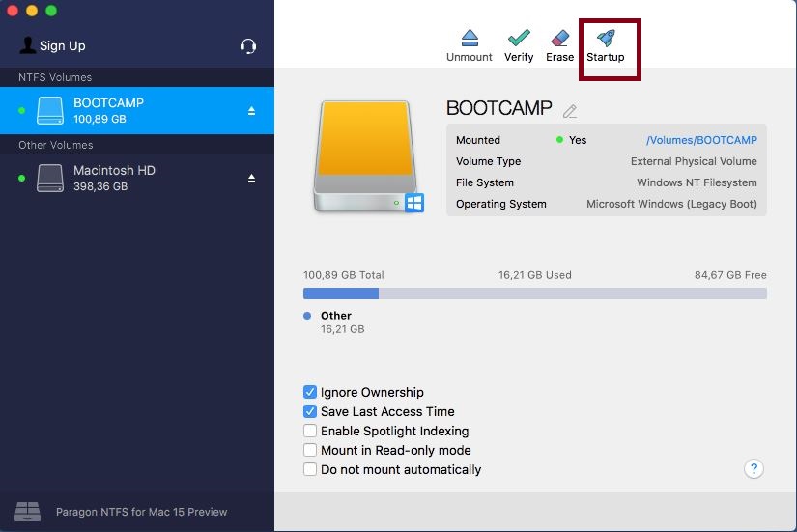Eject the BOOTCAMP volume in sidebar
Screen dimensions: 797x532
tap(251, 111)
